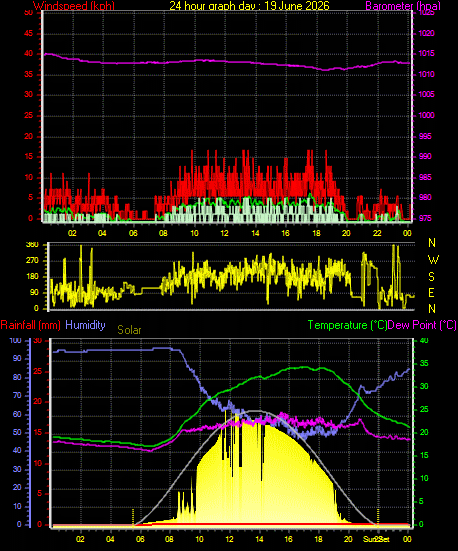This screenshot has width=458, height=551.
Task: Click the 980 value on barometer axis
Action: [x=425, y=197]
